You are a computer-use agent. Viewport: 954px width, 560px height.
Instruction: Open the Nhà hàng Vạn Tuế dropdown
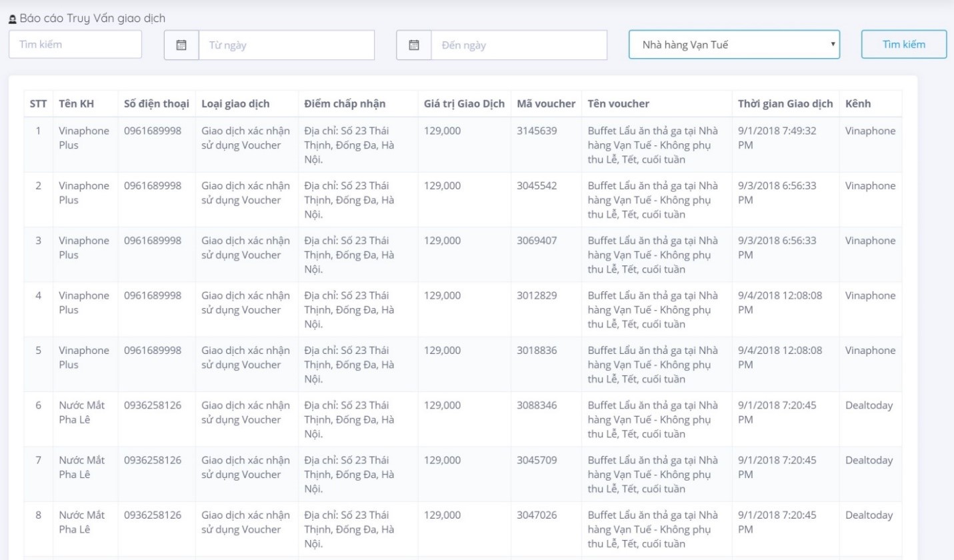click(x=734, y=45)
